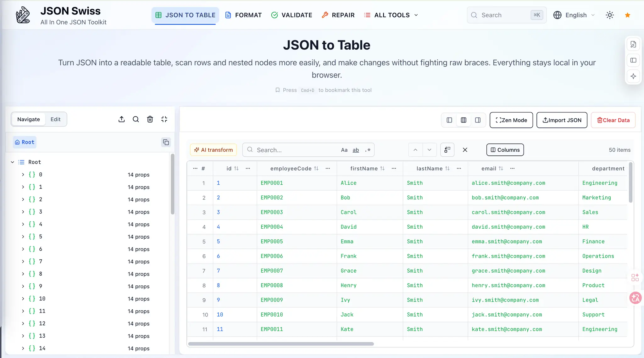
Task: Toggle light/dark theme sun icon
Action: coord(610,15)
